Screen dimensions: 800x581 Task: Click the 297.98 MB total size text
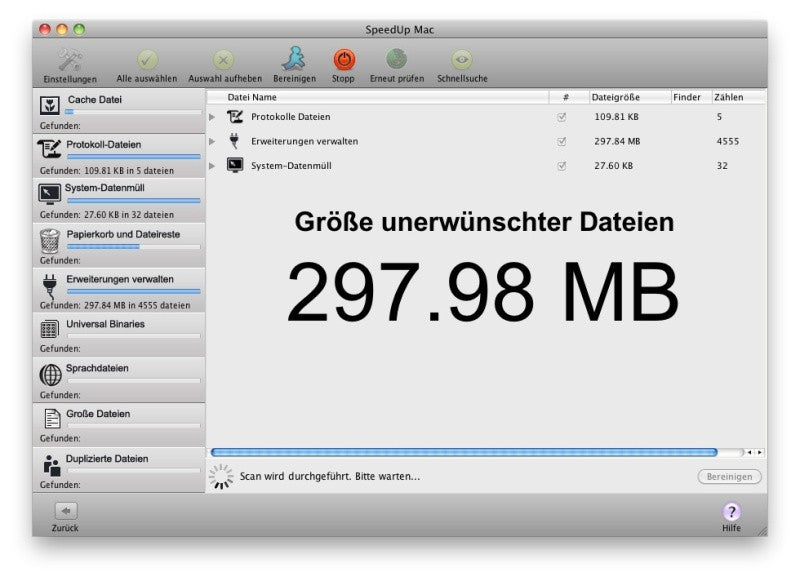[x=483, y=292]
